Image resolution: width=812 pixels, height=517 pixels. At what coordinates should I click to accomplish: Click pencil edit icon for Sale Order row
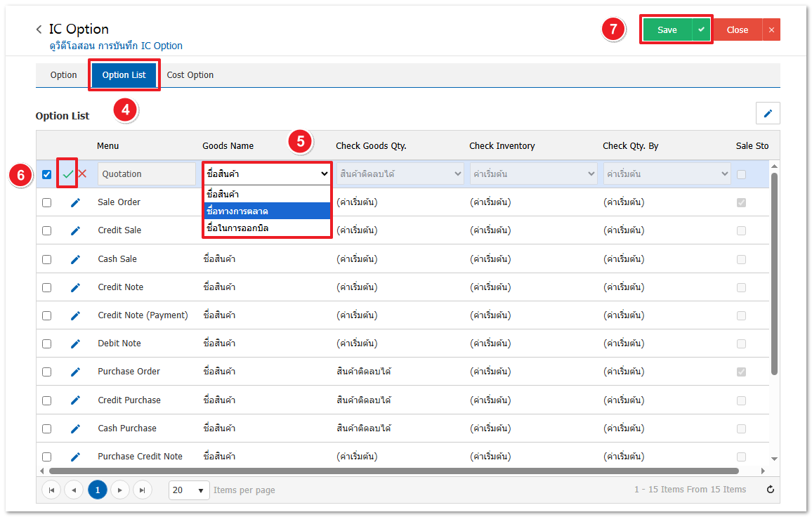click(x=75, y=202)
